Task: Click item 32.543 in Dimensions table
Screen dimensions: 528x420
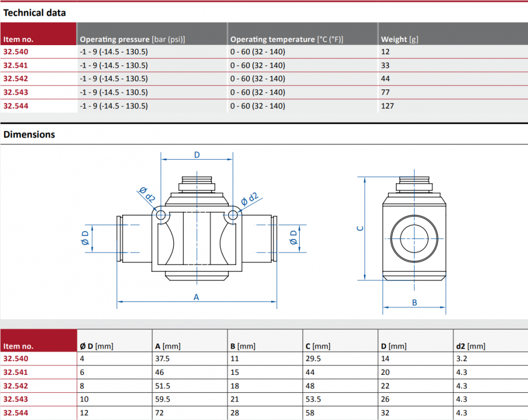Action: [x=16, y=399]
